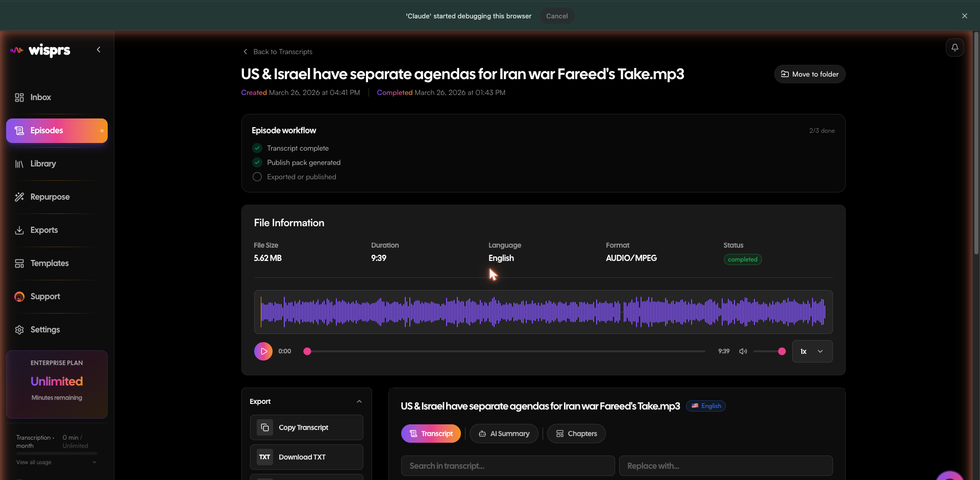Focus the Replace with field
The height and width of the screenshot is (480, 980).
pyautogui.click(x=726, y=466)
